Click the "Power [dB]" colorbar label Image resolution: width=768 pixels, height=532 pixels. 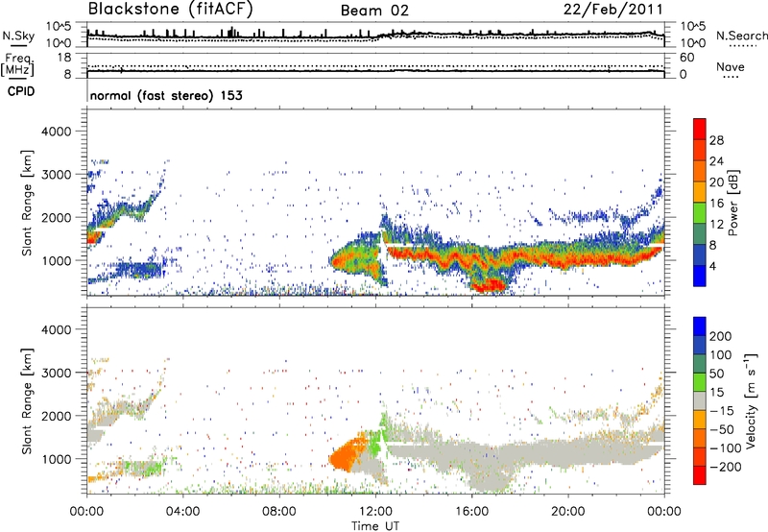[x=733, y=203]
